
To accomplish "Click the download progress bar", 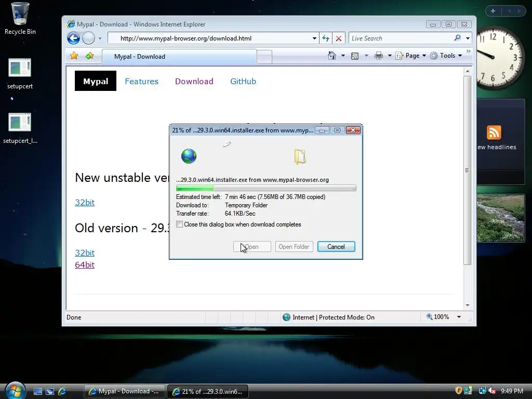I will [266, 188].
